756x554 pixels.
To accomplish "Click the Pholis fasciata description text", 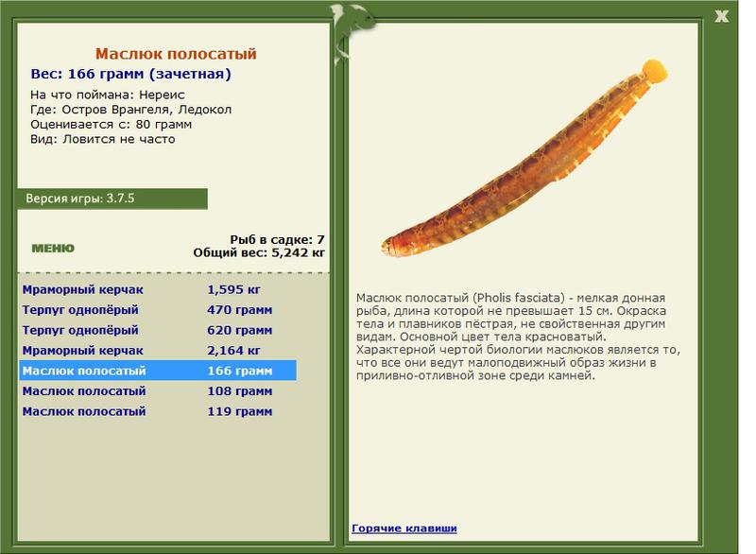I will click(518, 337).
